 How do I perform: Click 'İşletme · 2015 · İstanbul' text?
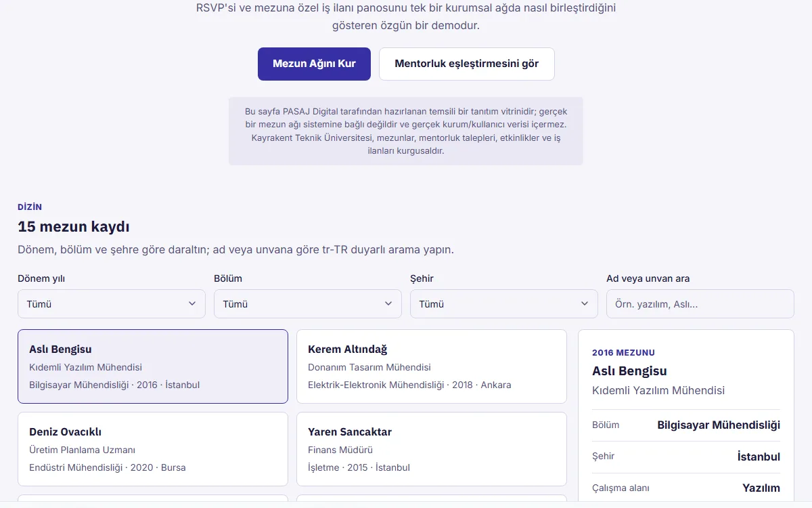[359, 467]
